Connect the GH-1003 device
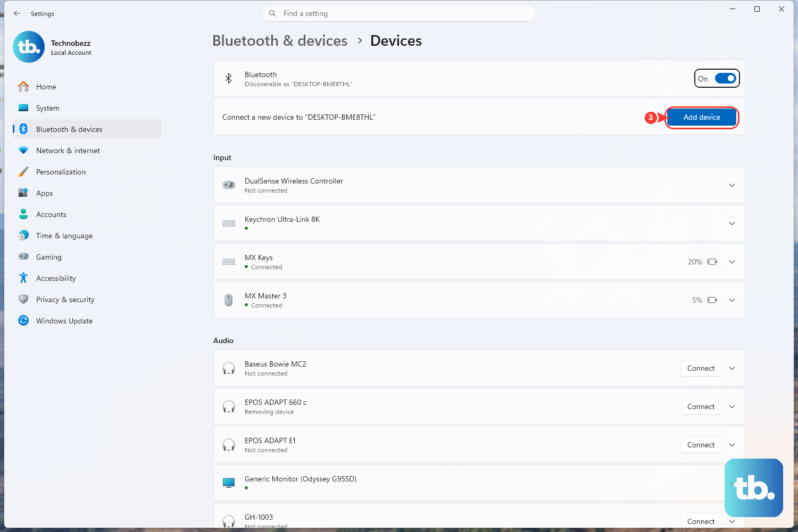Viewport: 798px width, 532px height. (701, 521)
